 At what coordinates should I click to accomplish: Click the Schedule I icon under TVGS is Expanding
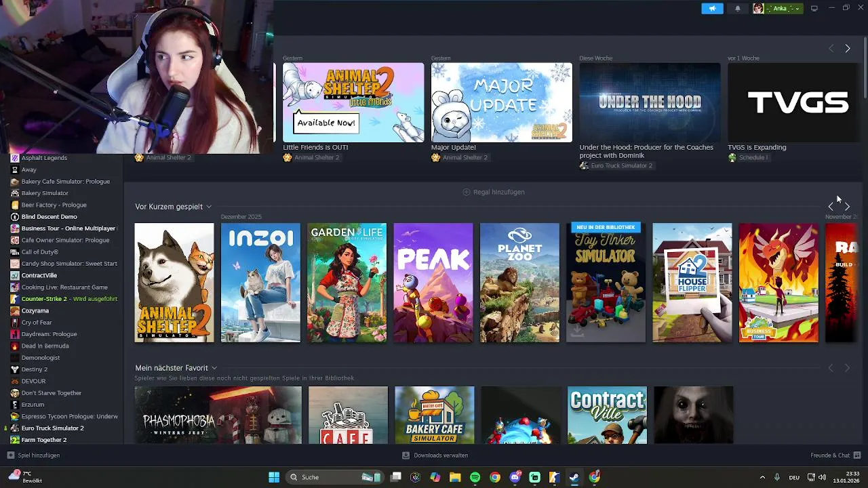(x=732, y=157)
